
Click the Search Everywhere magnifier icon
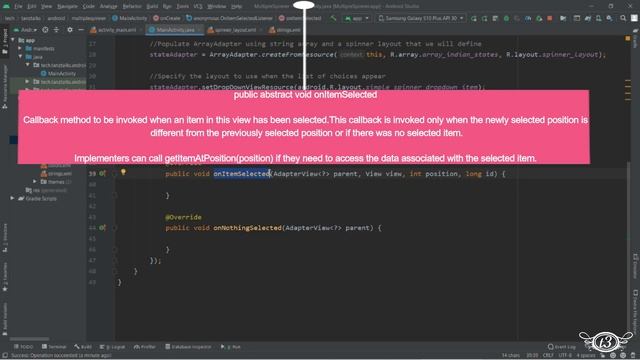point(623,18)
